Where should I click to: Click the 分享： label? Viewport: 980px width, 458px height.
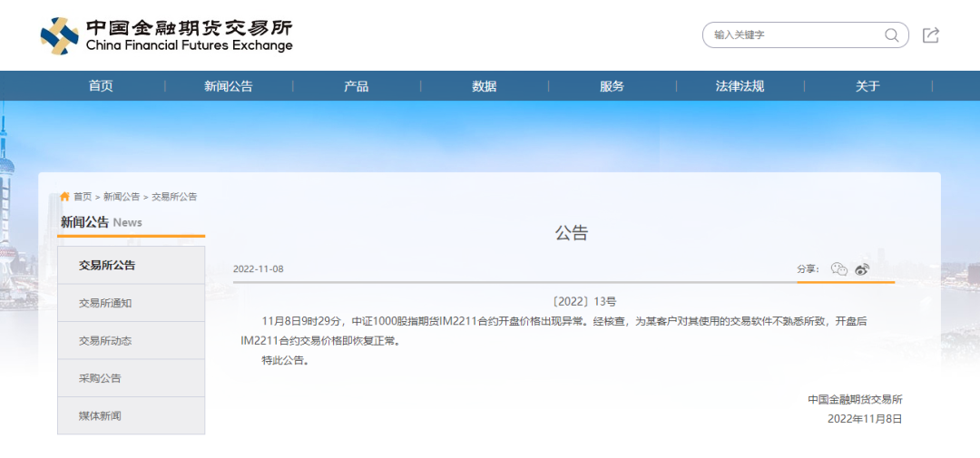tap(809, 269)
